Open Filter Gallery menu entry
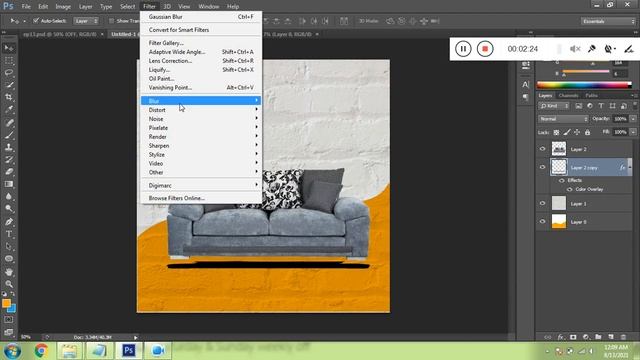640x360 pixels. pos(201,43)
